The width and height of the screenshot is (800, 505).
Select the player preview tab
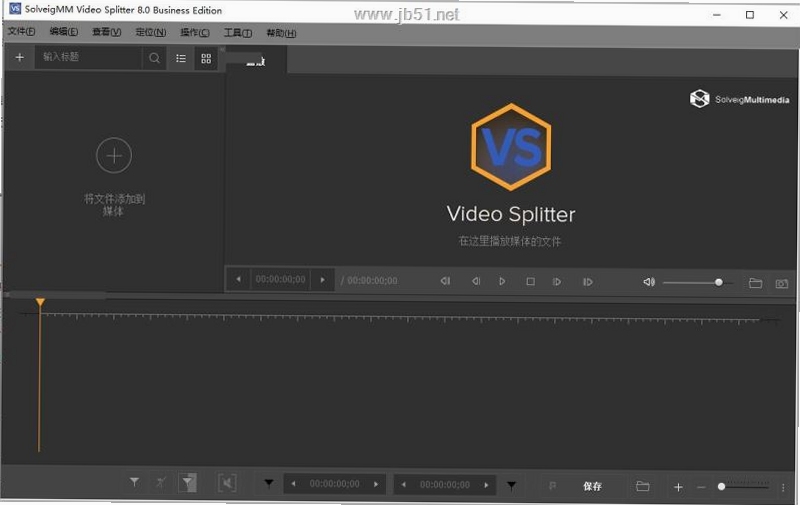tap(256, 61)
